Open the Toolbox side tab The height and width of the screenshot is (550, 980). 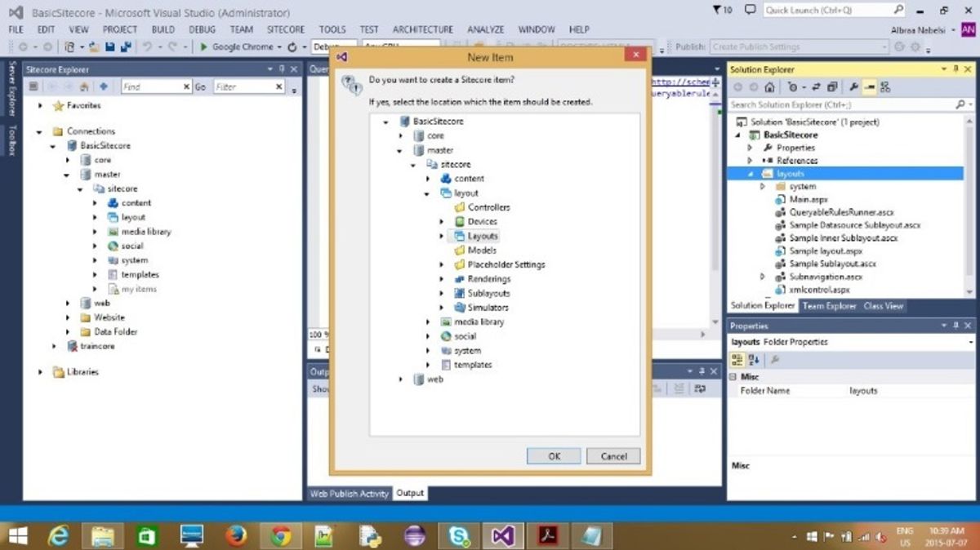click(12, 140)
